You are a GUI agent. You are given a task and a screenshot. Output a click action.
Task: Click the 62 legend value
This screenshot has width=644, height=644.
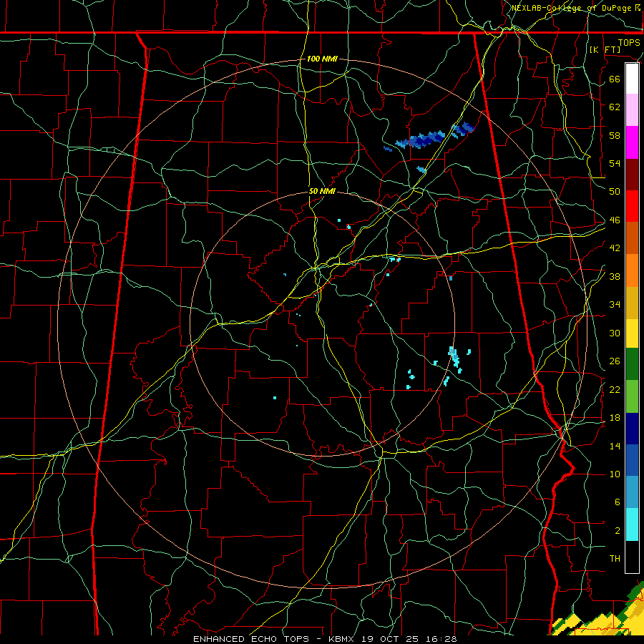tap(615, 107)
